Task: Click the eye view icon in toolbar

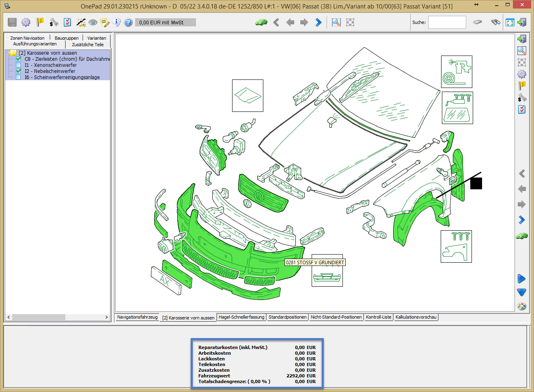Action: point(93,22)
